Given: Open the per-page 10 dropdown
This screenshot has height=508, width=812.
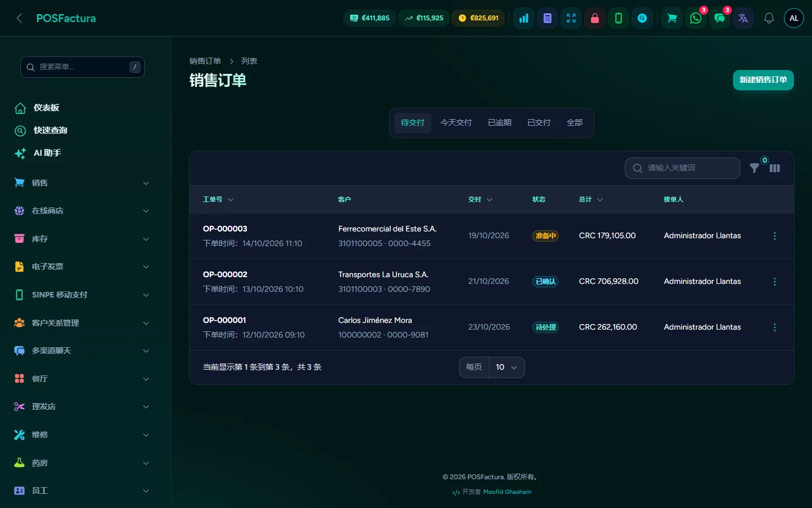Looking at the screenshot, I should tap(506, 367).
